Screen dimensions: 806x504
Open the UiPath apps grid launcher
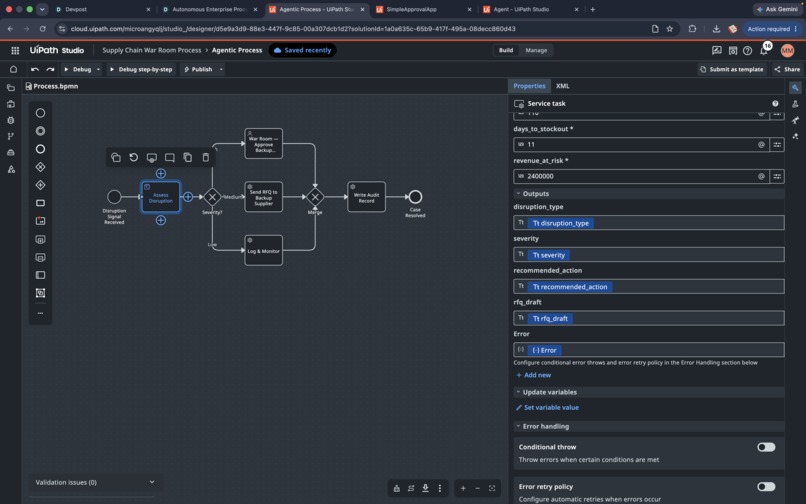coord(15,50)
